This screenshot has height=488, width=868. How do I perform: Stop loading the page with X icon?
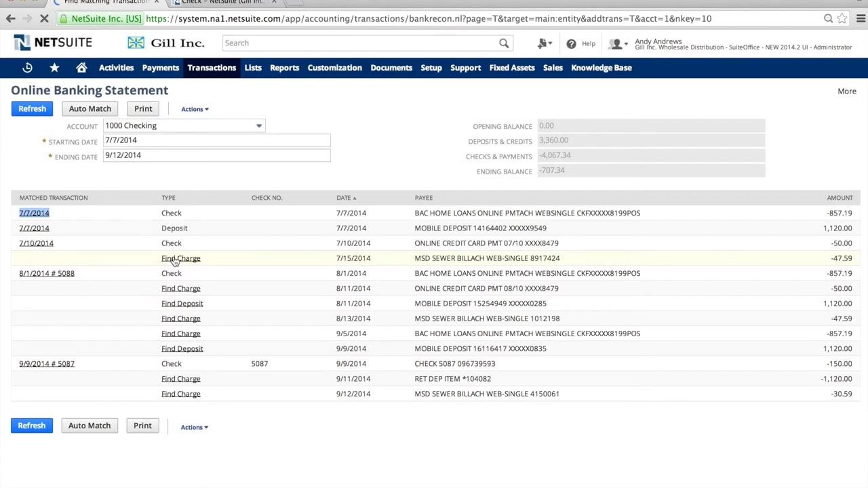click(x=44, y=19)
